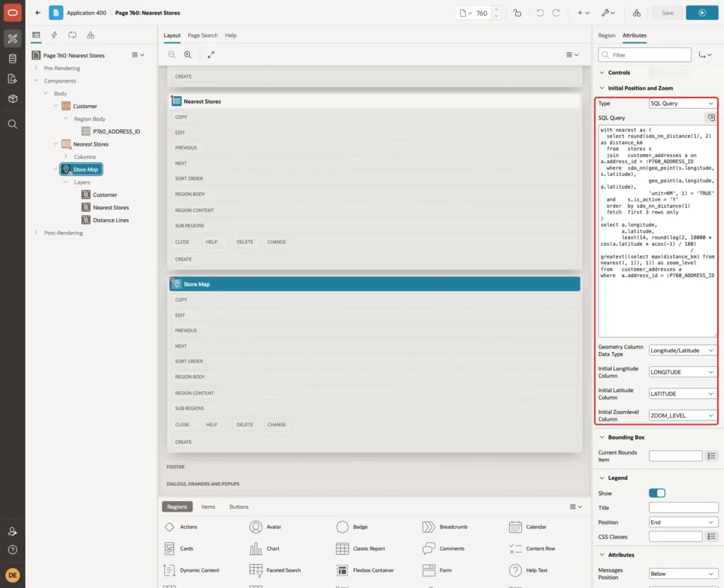The height and width of the screenshot is (588, 724).
Task: Toggle the Legend Show switch
Action: pyautogui.click(x=657, y=493)
